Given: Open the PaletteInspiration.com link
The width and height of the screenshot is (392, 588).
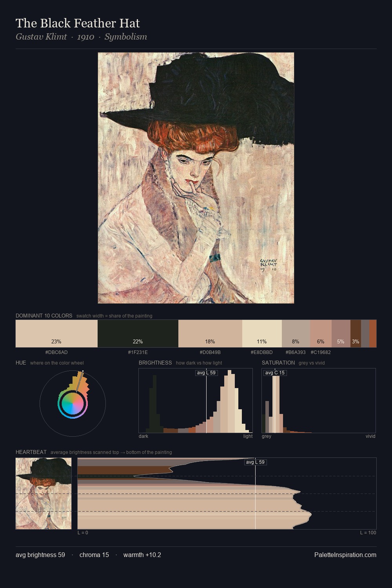Looking at the screenshot, I should click(345, 555).
